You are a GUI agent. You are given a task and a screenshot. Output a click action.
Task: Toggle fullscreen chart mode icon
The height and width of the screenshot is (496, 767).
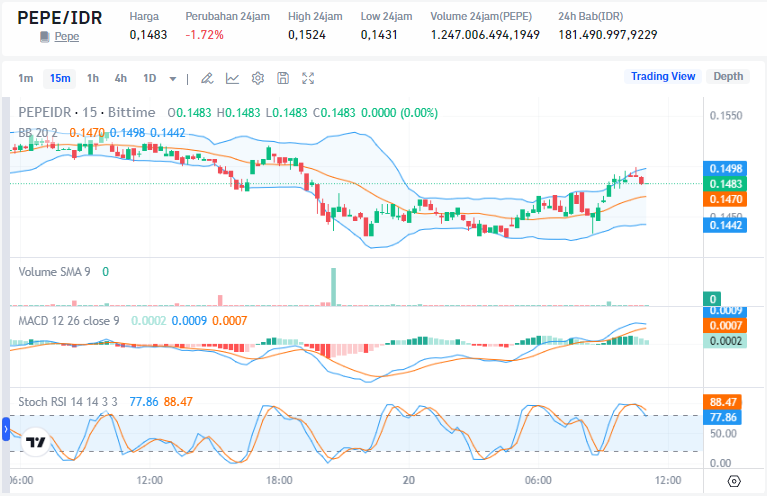tap(308, 78)
